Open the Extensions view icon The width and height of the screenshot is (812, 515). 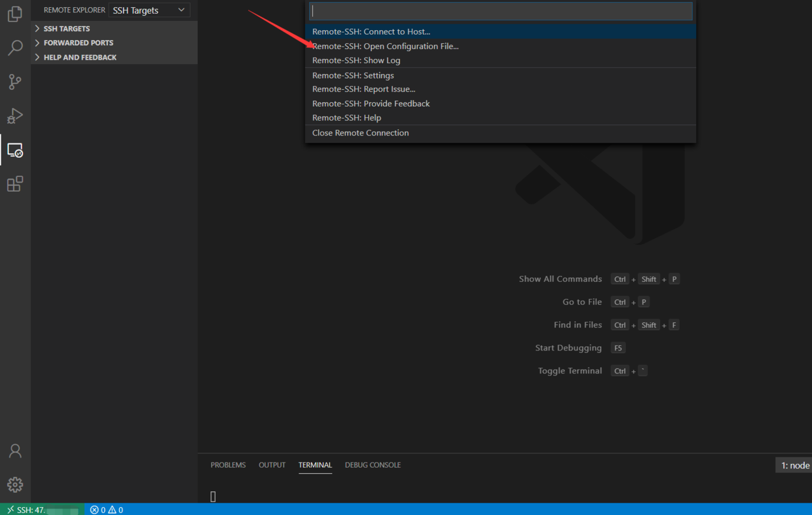(x=15, y=184)
